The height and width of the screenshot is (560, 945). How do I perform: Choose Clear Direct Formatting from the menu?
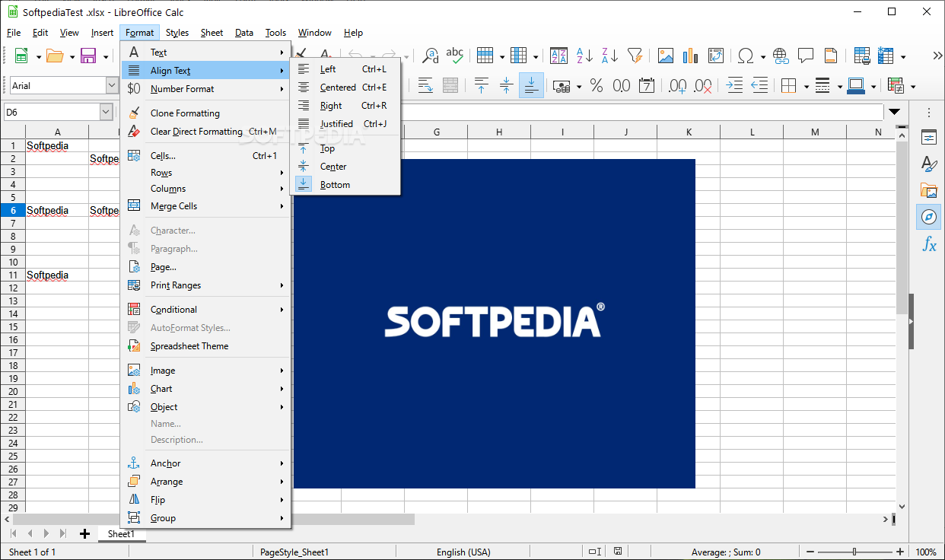pos(205,132)
